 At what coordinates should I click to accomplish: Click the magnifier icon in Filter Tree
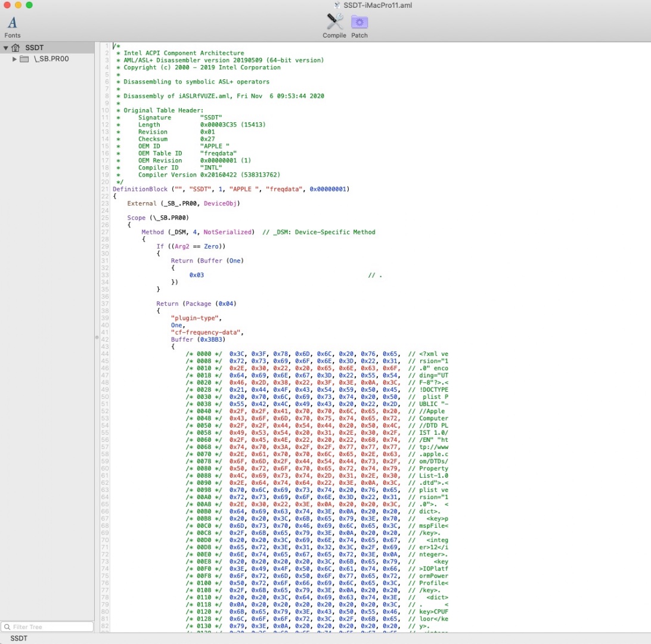point(7,627)
